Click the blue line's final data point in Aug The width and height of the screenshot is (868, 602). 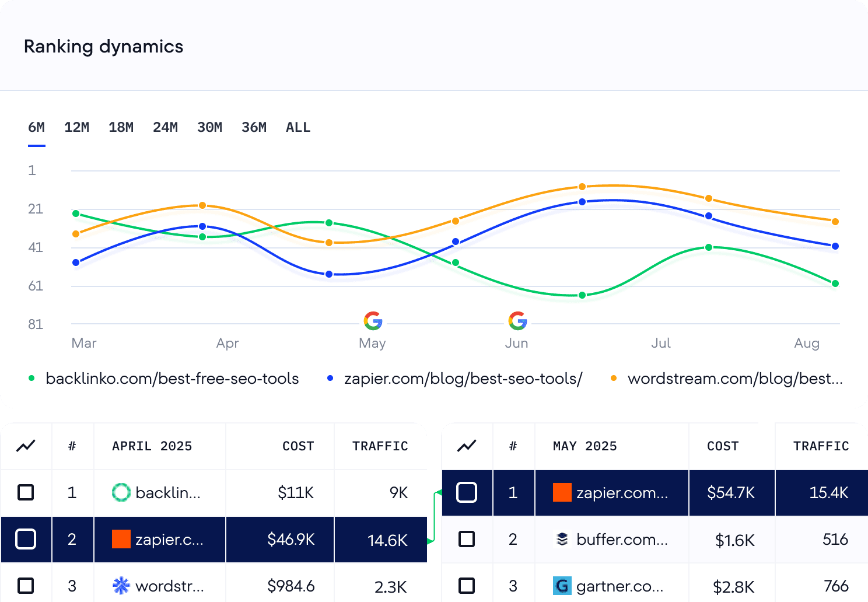point(835,246)
